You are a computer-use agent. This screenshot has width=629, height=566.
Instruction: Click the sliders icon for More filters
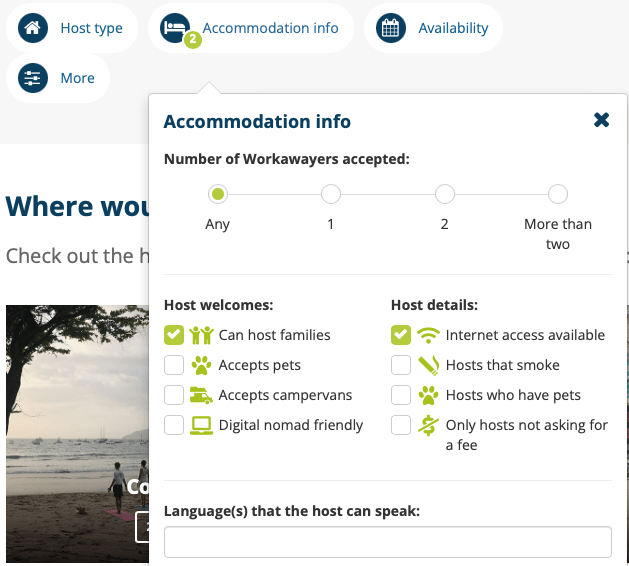(33, 78)
